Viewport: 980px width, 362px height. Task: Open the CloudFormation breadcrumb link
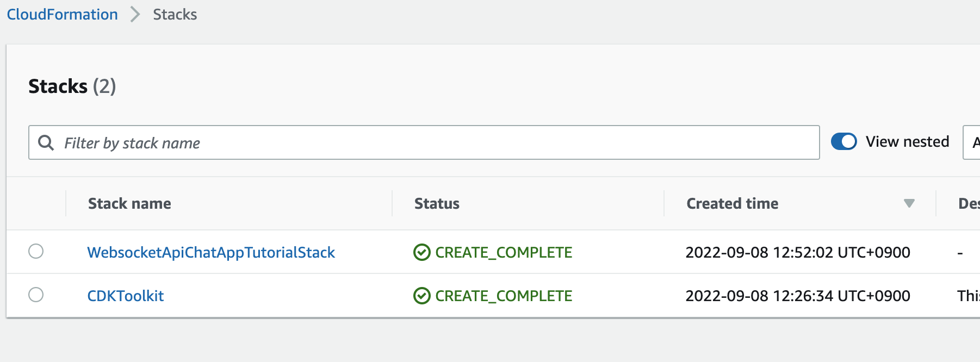(62, 14)
